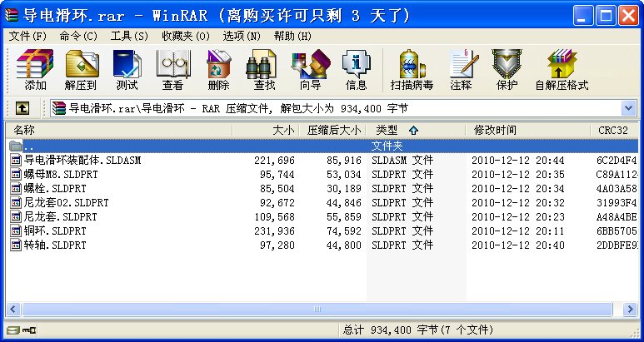Screen dimensions: 644x342
Task: Sort by 名称 column header
Action: pos(119,131)
